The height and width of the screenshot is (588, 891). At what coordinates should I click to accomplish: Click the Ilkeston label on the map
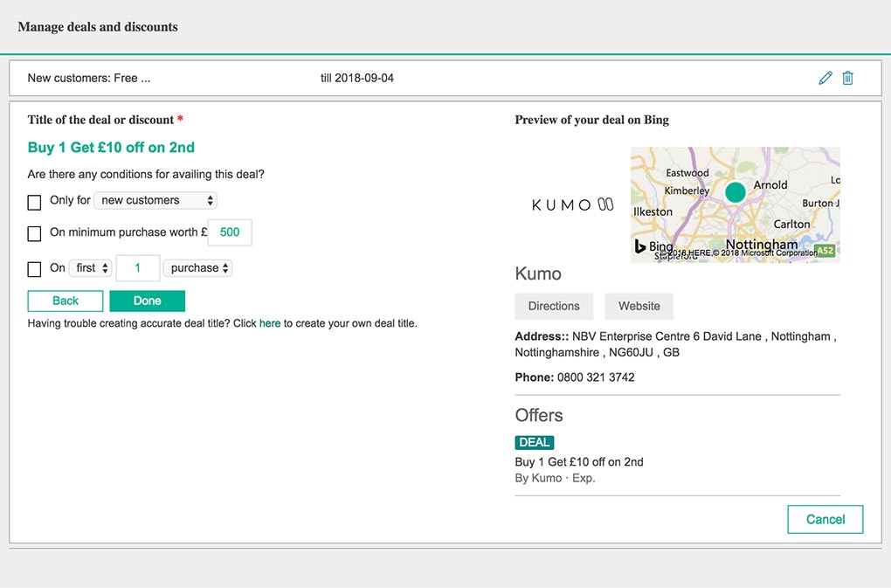point(653,211)
